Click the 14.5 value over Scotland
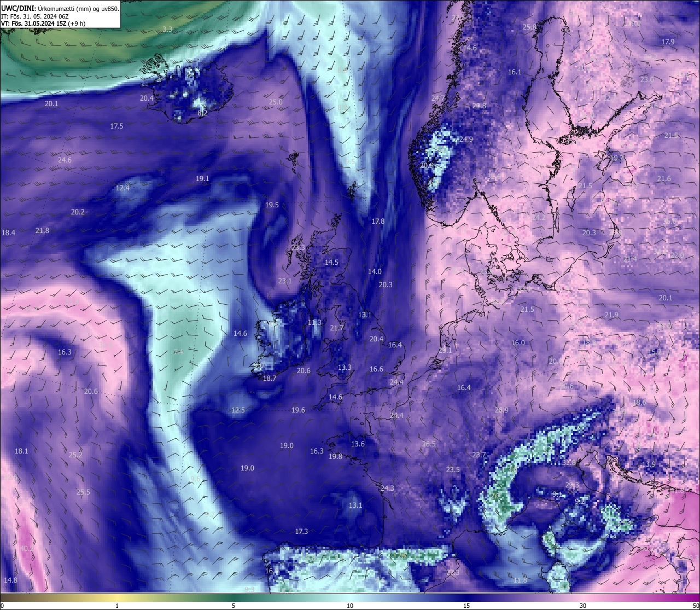 (331, 262)
